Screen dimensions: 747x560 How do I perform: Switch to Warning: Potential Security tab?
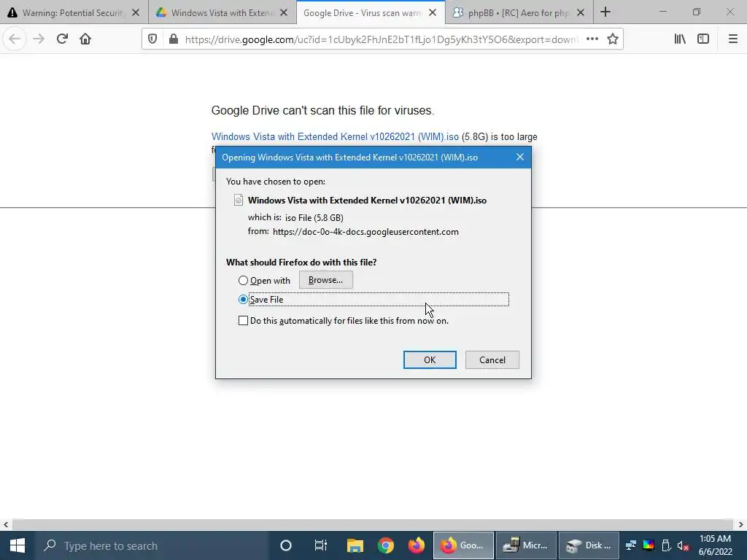click(x=74, y=12)
